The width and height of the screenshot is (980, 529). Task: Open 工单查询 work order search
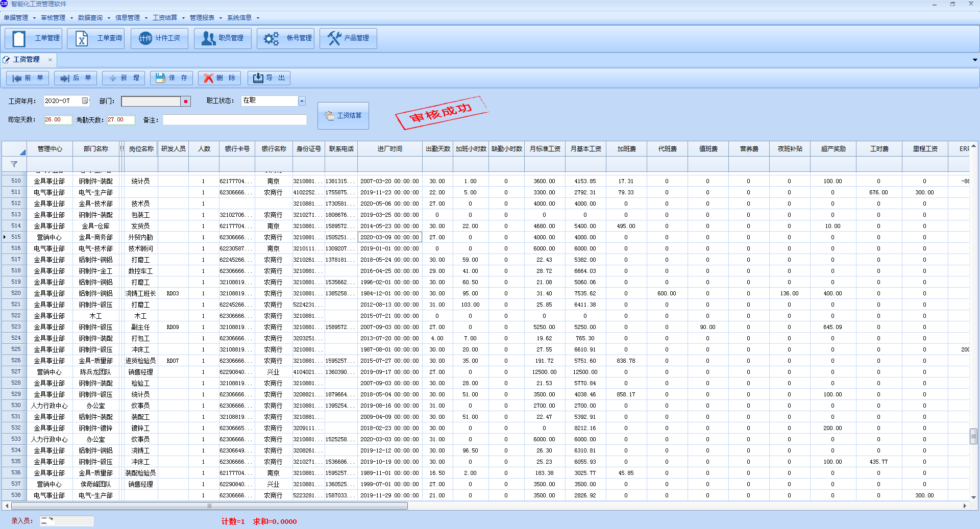tap(96, 38)
